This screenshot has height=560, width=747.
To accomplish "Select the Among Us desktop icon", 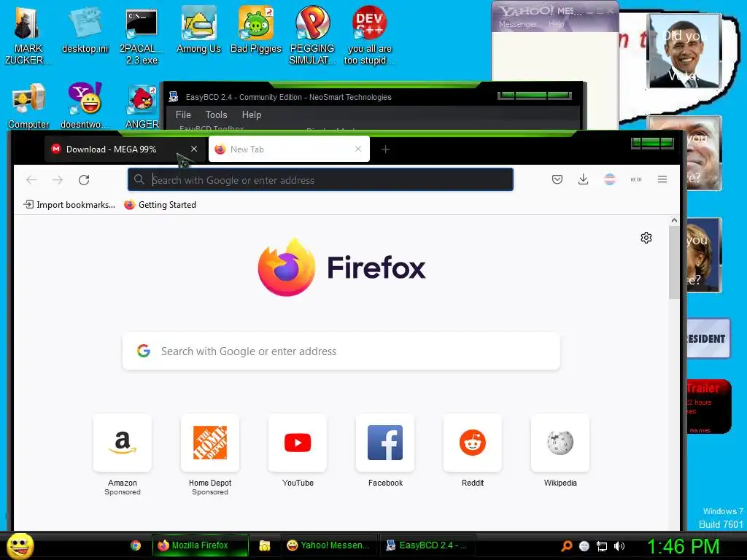I will point(198,31).
